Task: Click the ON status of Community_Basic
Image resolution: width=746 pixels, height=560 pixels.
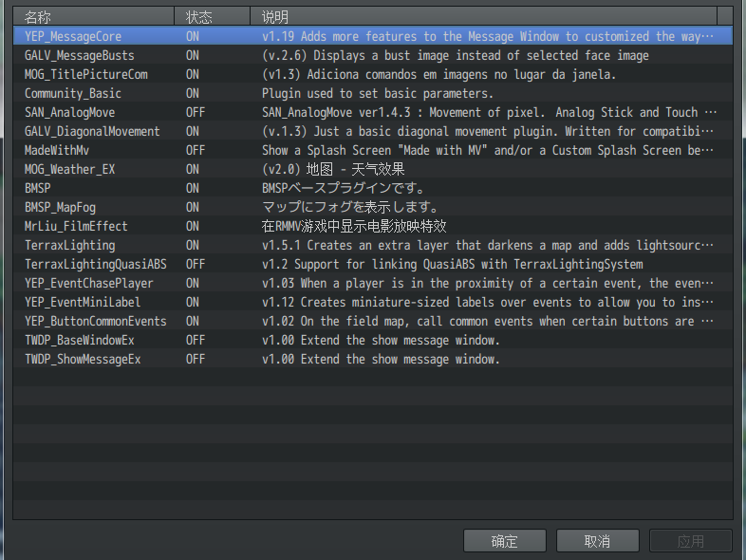Action: pos(193,93)
